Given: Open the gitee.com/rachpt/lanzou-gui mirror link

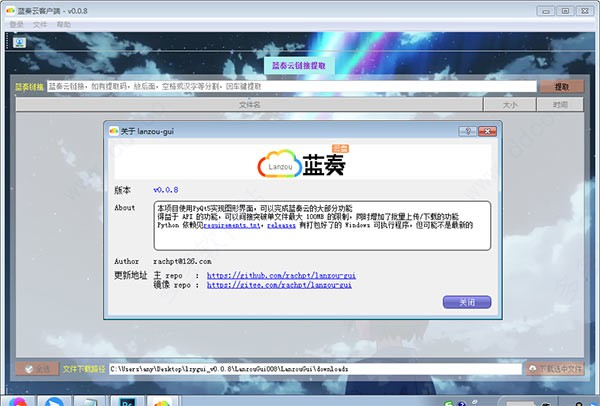Looking at the screenshot, I should (279, 285).
